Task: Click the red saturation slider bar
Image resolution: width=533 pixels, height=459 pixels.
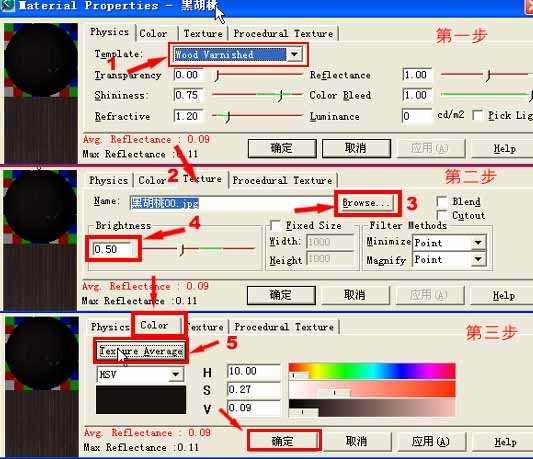Action: tap(372, 389)
